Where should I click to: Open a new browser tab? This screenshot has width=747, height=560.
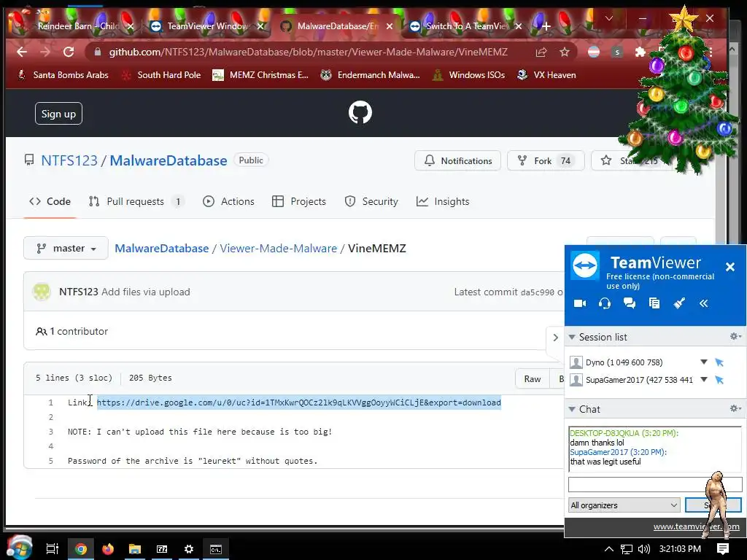coord(546,27)
